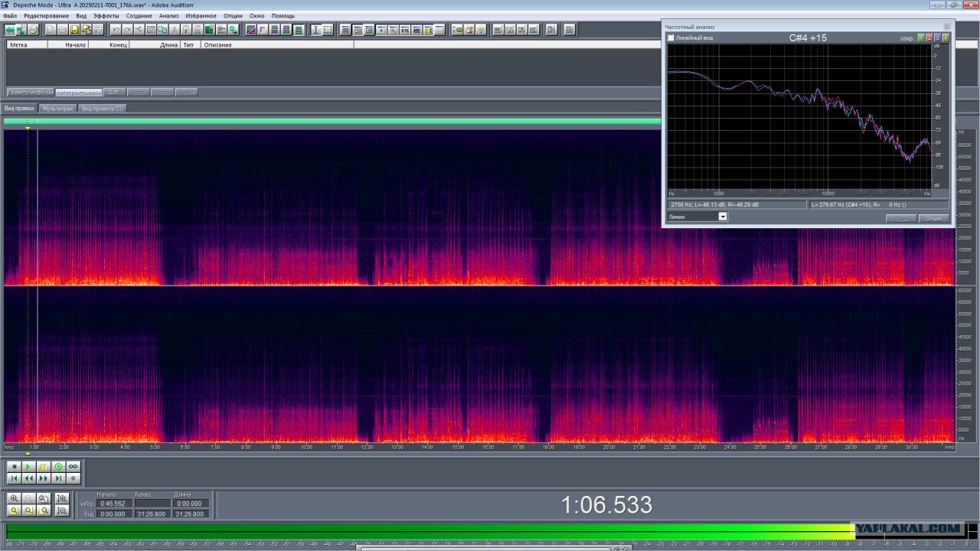Click the yellow floppy Save toolbar icon
The height and width of the screenshot is (551, 980).
coord(75,30)
